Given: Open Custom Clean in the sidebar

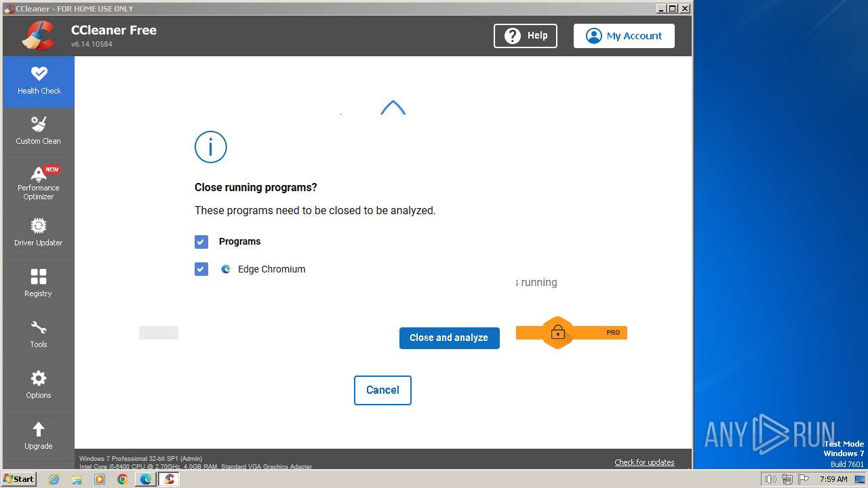Looking at the screenshot, I should click(x=39, y=133).
